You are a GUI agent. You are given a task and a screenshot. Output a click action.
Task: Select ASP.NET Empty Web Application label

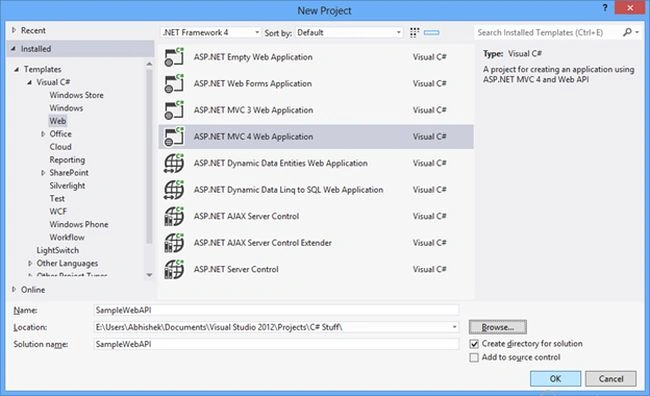[253, 57]
